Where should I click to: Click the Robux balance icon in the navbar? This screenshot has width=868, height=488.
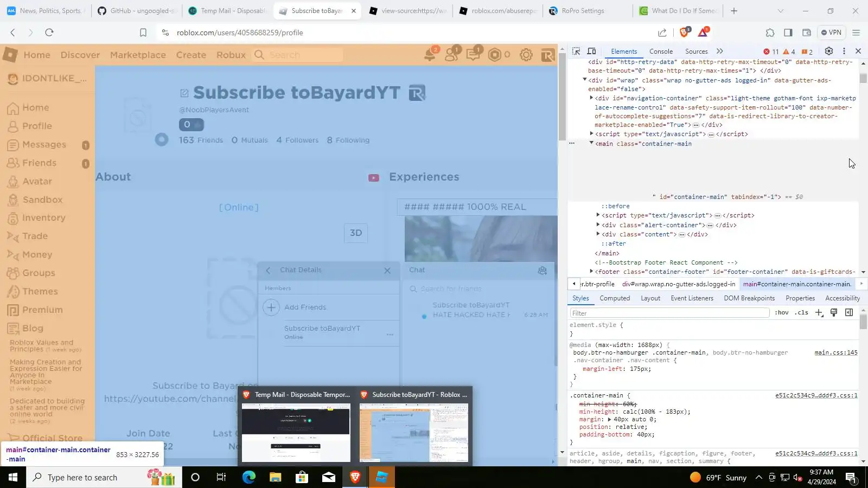coord(494,55)
